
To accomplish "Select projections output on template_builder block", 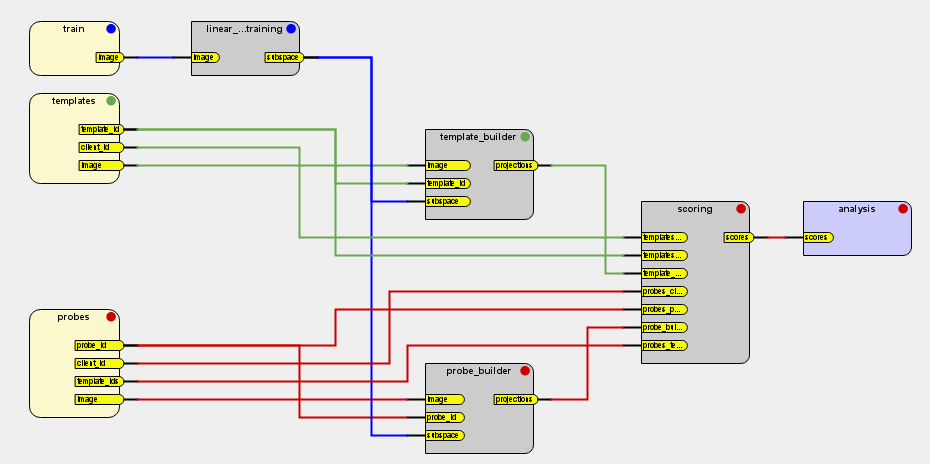I will [x=515, y=165].
